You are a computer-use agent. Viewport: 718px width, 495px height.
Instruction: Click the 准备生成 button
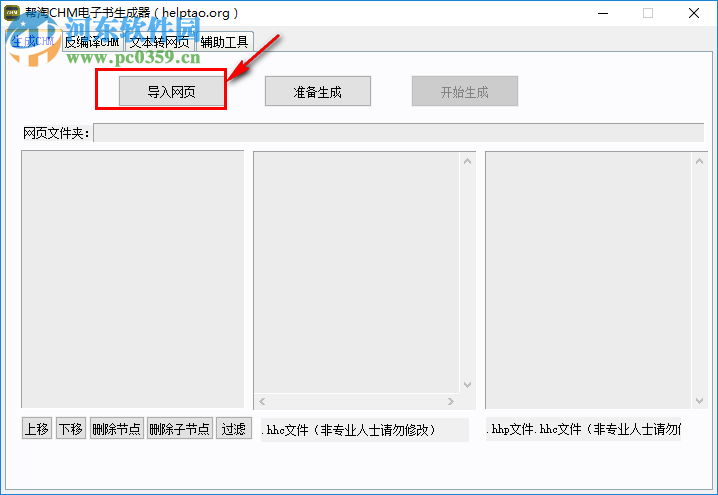coord(318,92)
